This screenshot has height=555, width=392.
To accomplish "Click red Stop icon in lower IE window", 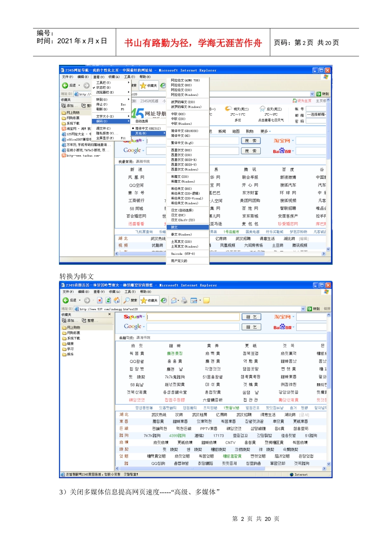I will [99, 300].
